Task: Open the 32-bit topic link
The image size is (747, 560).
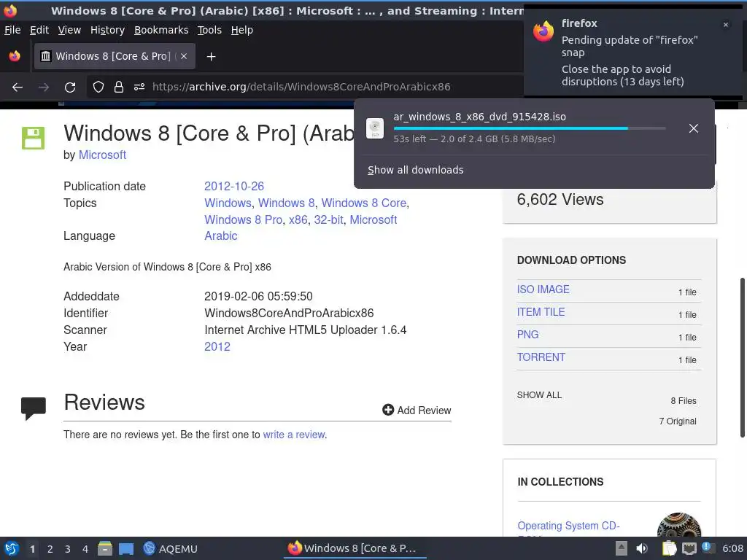Action: pyautogui.click(x=328, y=219)
